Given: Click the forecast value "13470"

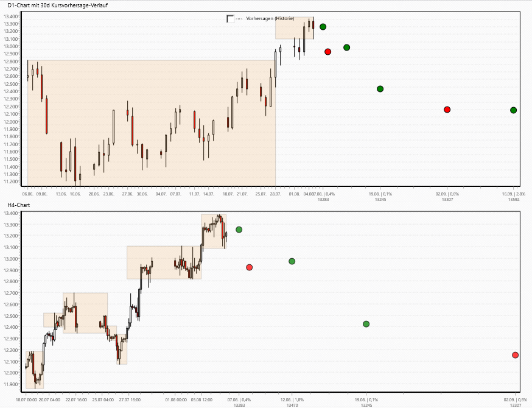Looking at the screenshot, I should pos(292,406).
